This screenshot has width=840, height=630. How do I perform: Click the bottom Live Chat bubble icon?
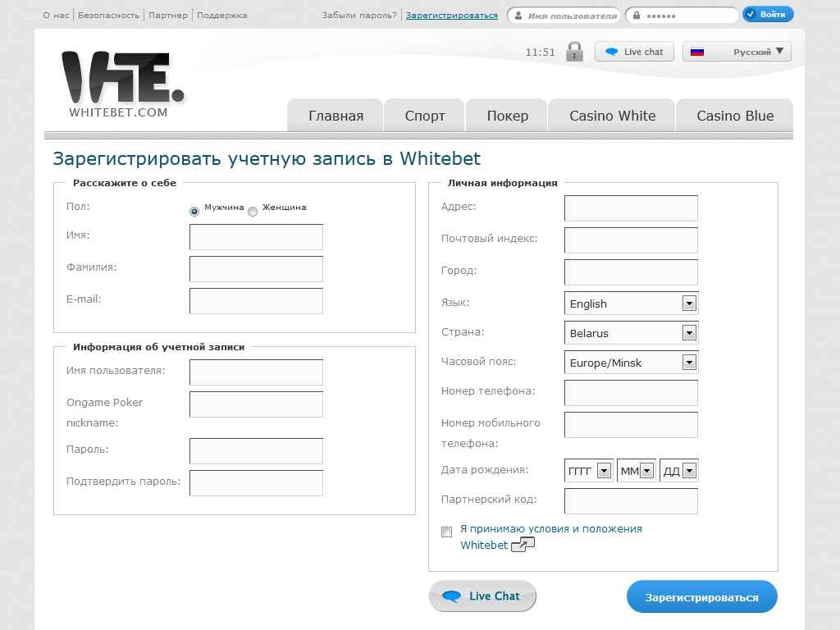point(451,596)
